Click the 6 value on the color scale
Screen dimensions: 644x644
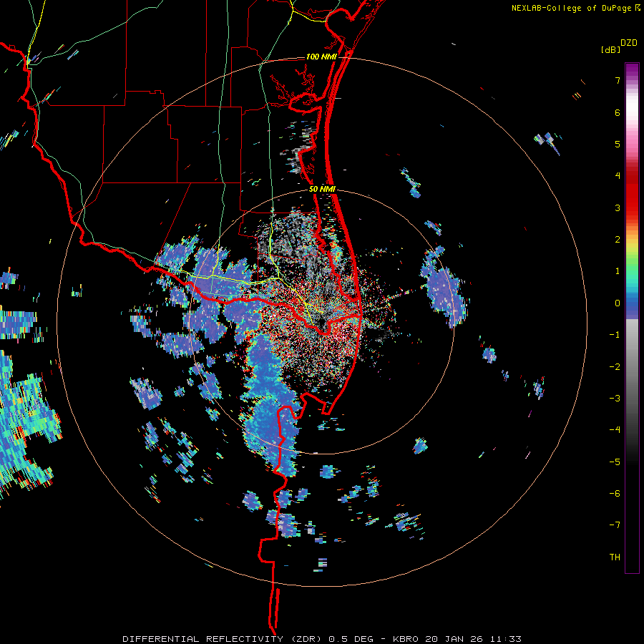point(618,112)
